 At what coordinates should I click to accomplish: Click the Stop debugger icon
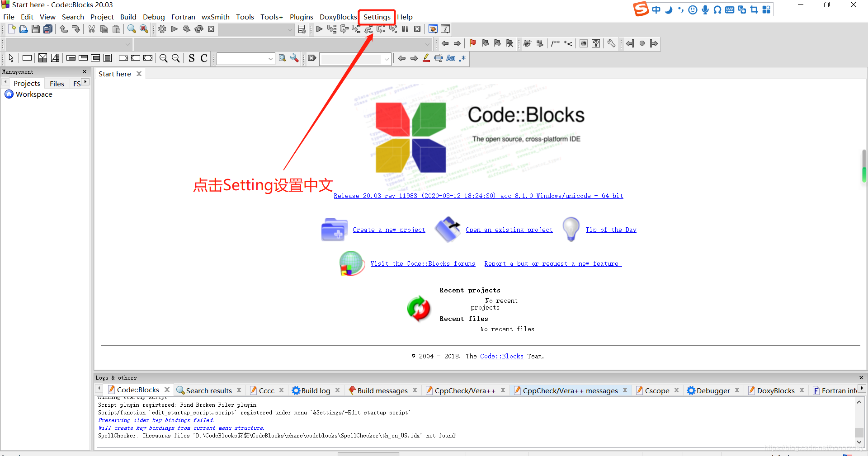tap(418, 29)
